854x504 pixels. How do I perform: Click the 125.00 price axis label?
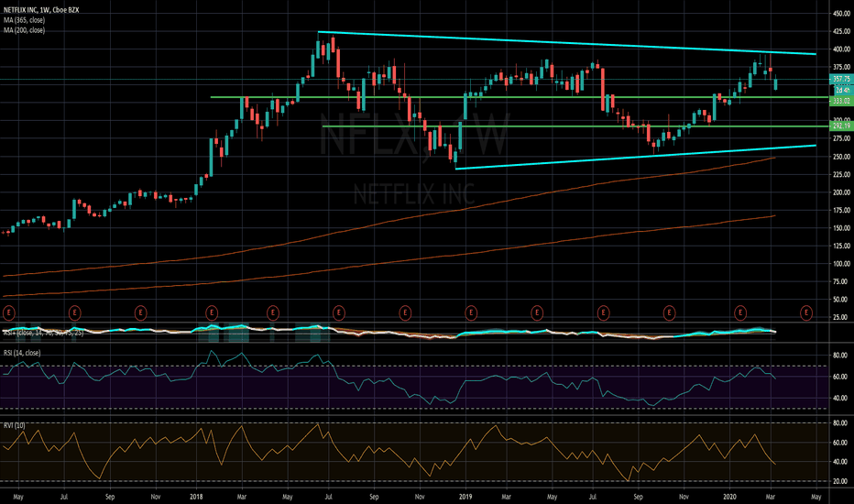[x=841, y=246]
